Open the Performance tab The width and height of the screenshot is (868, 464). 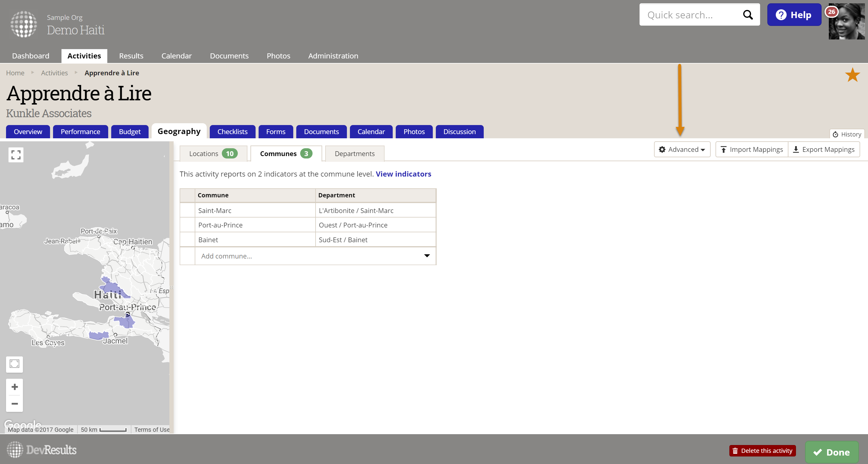click(x=80, y=132)
